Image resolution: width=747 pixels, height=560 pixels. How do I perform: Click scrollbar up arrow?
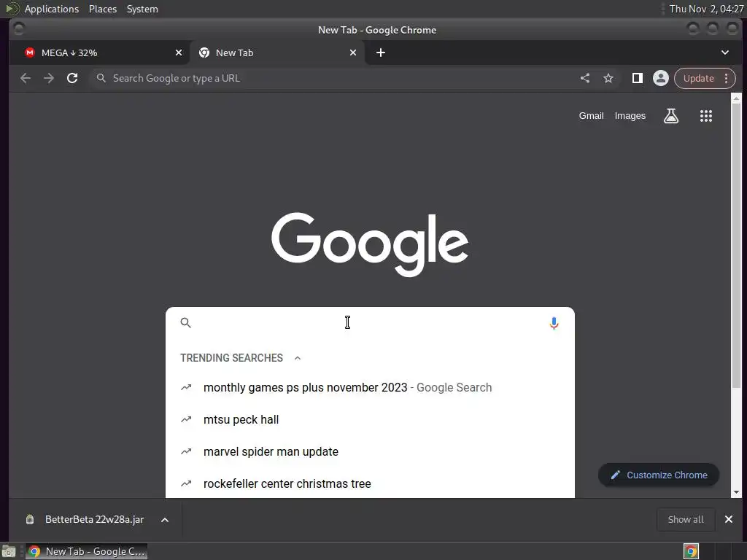(736, 98)
